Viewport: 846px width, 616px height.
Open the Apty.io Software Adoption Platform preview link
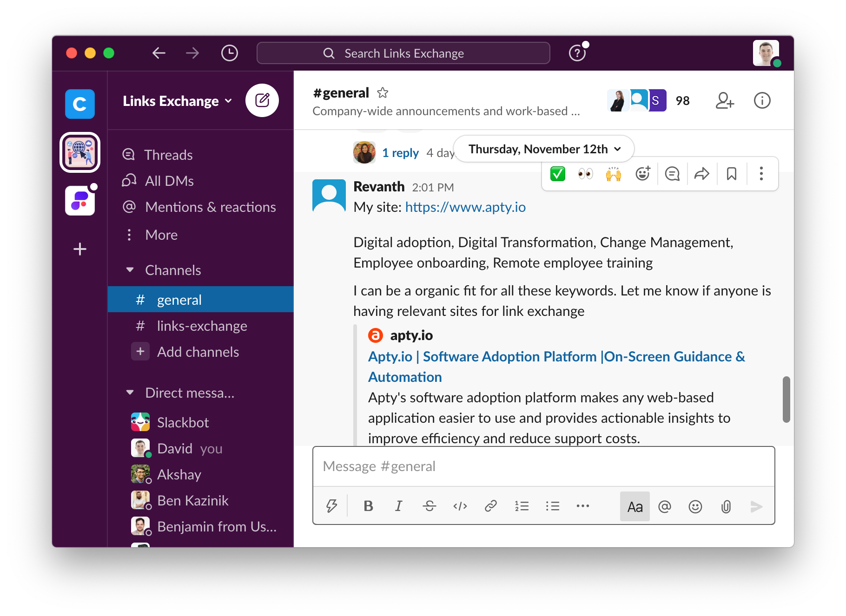(556, 367)
